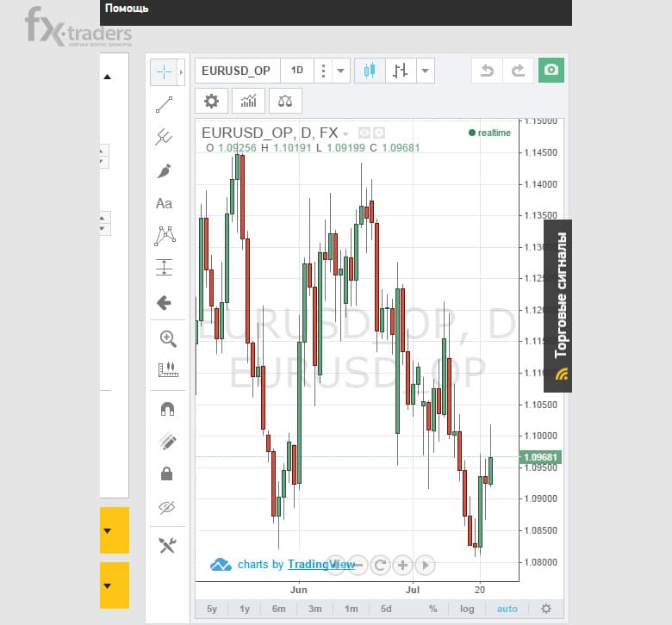Click the redo button
Image resolution: width=672 pixels, height=625 pixels.
coord(518,71)
